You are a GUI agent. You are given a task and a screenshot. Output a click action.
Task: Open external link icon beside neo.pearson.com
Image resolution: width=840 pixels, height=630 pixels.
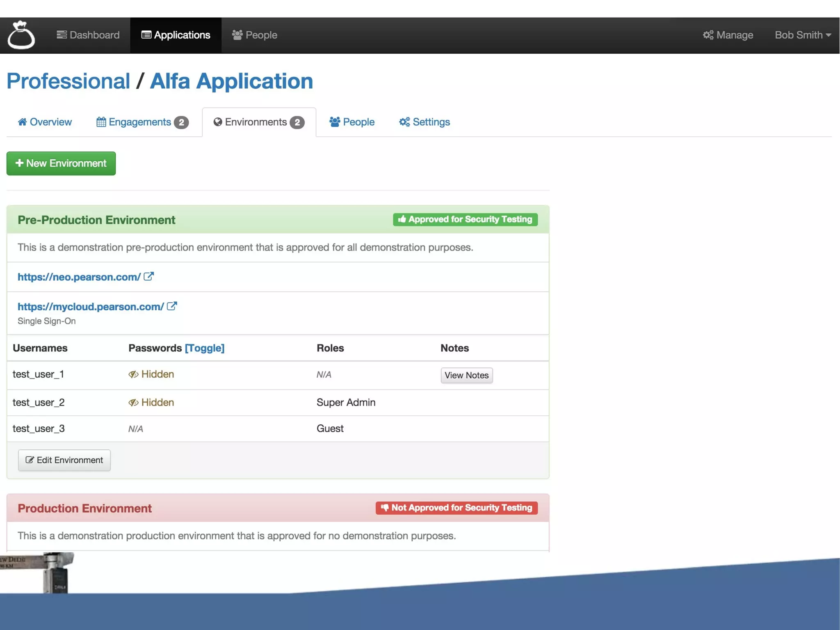148,277
